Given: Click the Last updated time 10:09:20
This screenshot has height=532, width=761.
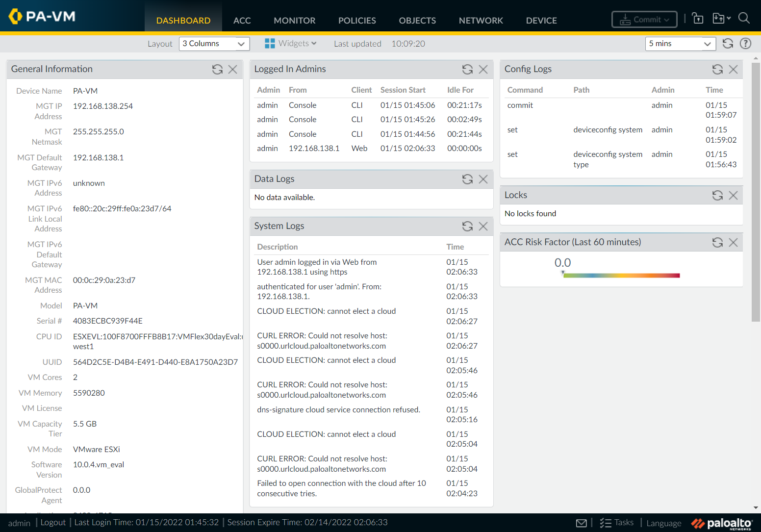Looking at the screenshot, I should (x=408, y=44).
